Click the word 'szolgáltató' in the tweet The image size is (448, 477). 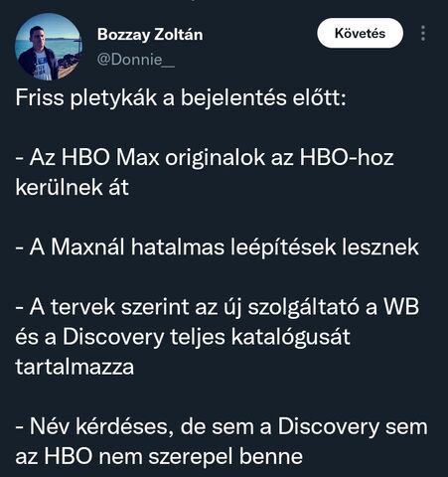(304, 307)
